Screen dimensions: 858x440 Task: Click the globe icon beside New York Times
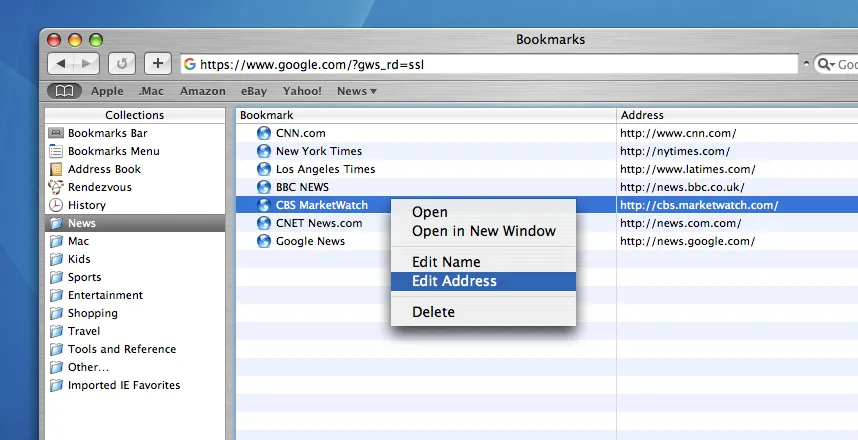[x=264, y=151]
